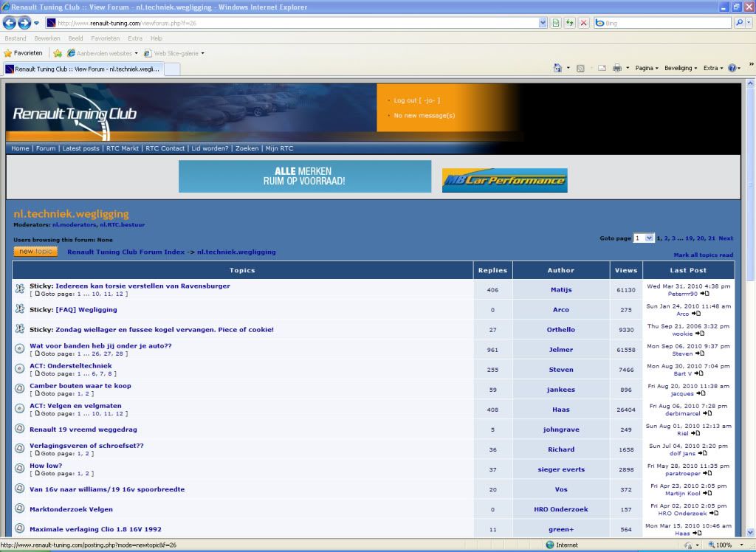Click the orange new topic button

click(x=35, y=252)
